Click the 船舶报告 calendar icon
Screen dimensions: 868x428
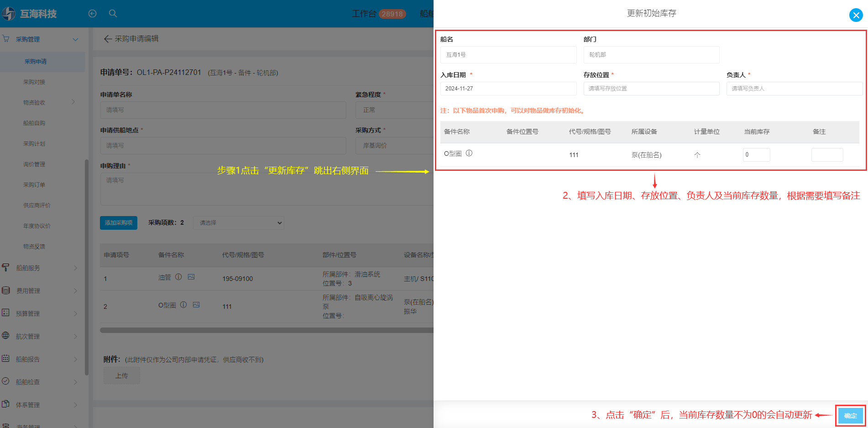pos(5,359)
